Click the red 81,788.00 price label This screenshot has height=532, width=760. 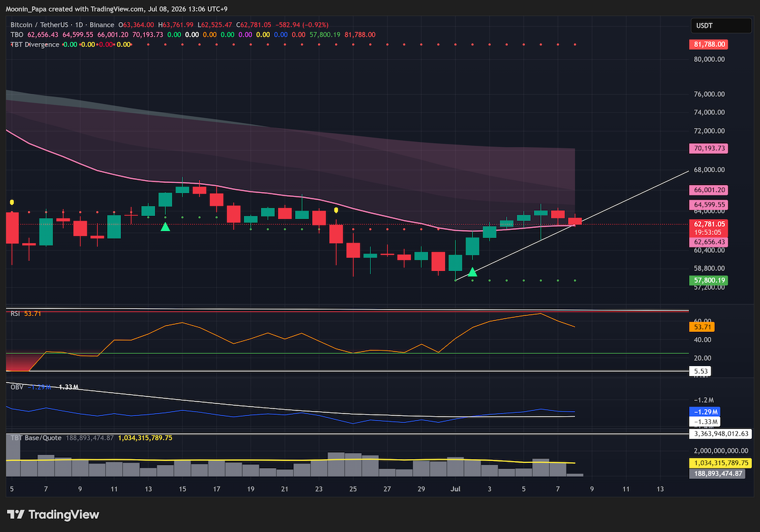tap(709, 45)
